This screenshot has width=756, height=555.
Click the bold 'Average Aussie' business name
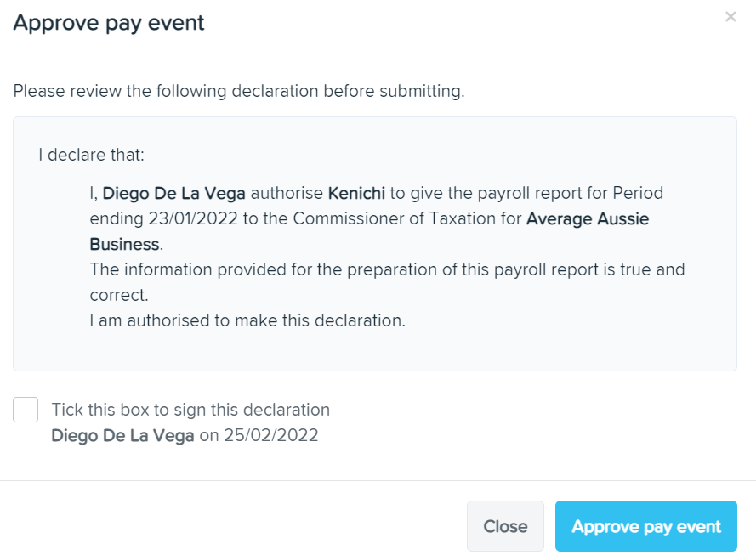coord(588,218)
